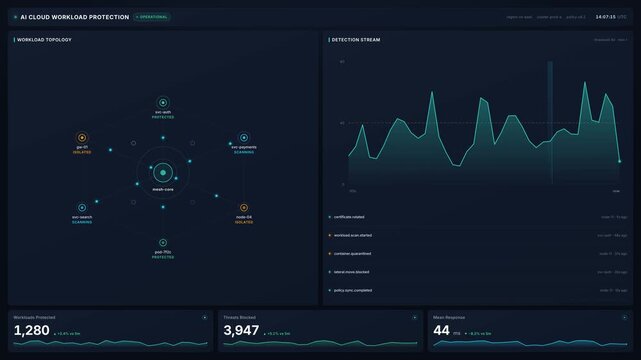The image size is (641, 360).
Task: Click the orange dot beside workload.scan.started
Action: [329, 235]
